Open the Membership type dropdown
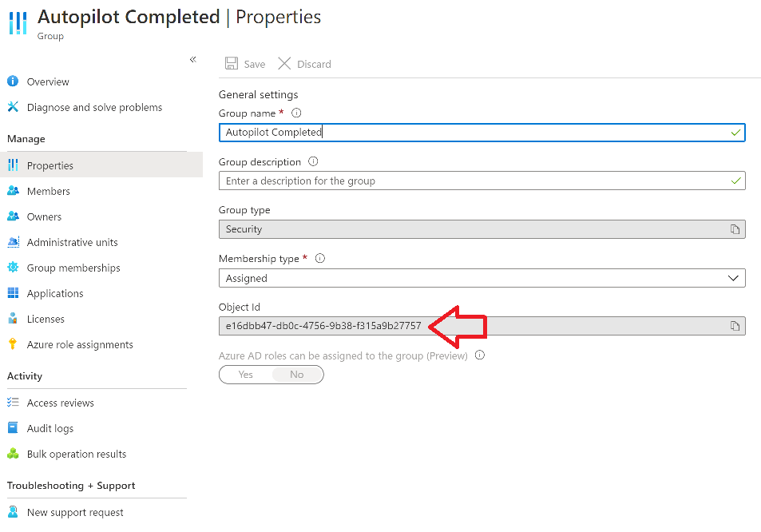 click(482, 278)
